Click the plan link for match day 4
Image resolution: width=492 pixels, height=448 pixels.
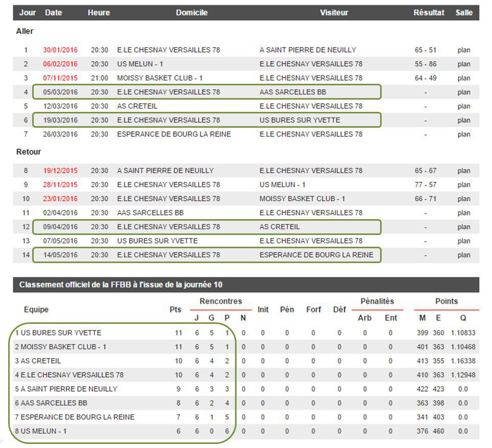463,92
